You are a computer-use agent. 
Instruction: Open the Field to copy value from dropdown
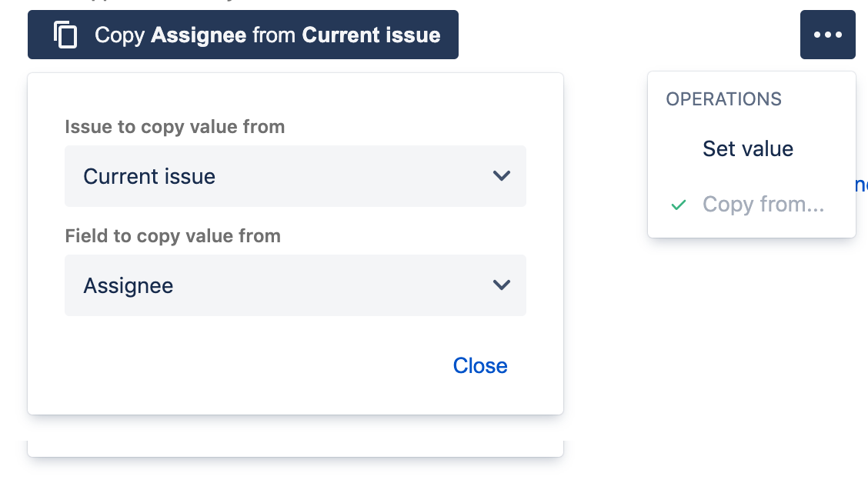[295, 285]
